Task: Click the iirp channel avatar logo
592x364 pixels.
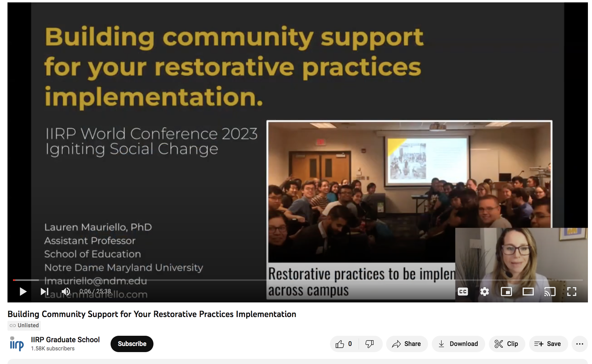Action: (17, 344)
